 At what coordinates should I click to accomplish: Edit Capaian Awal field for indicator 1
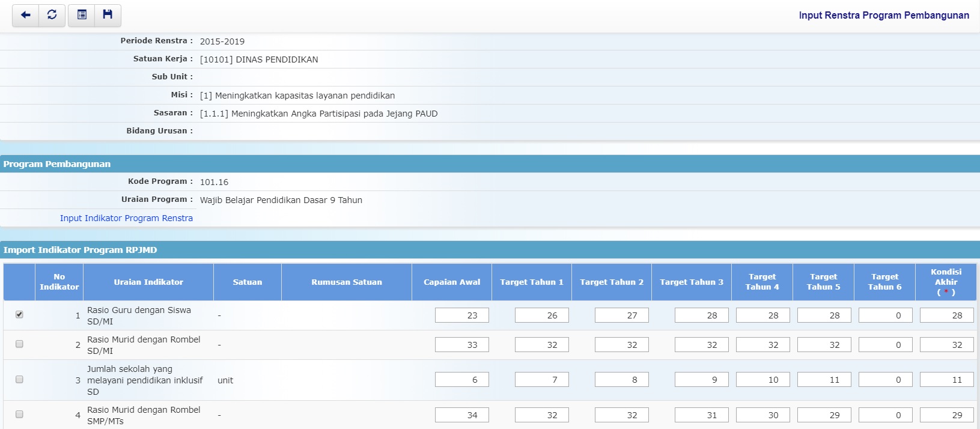coord(461,315)
